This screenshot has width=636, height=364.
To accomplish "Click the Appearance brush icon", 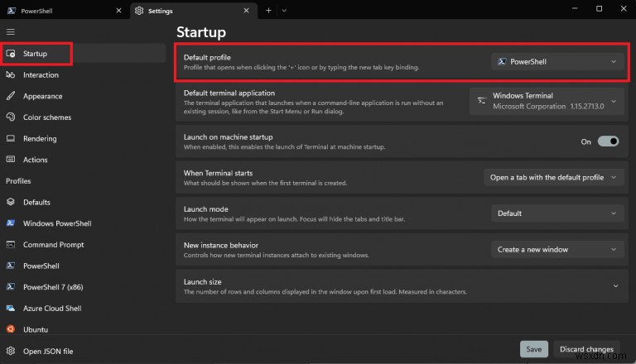I will [11, 96].
